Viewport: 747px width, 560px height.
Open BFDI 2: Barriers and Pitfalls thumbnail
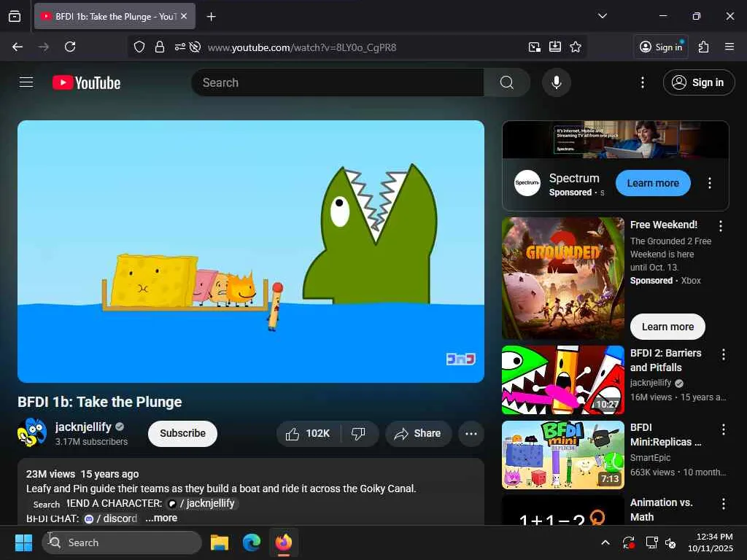pos(563,380)
